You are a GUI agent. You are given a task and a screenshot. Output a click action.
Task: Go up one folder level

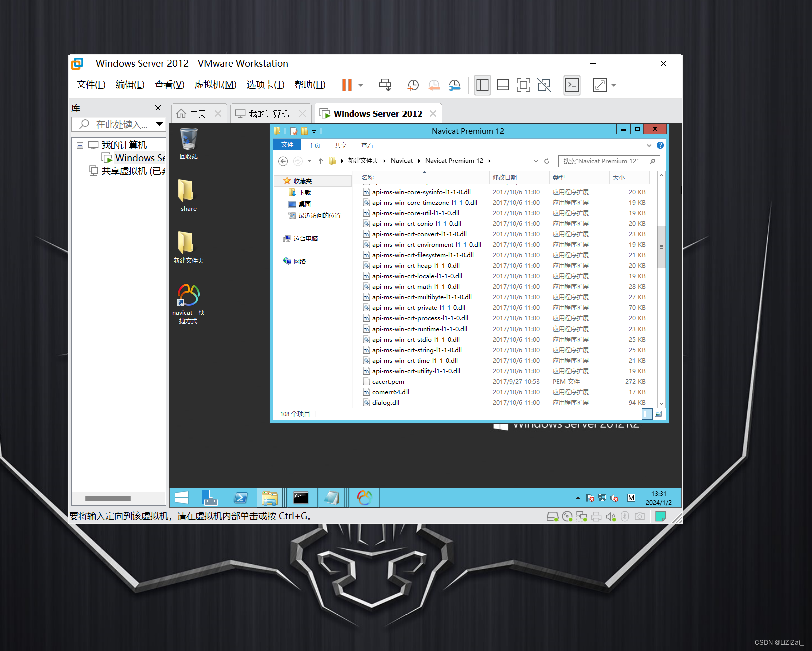click(321, 161)
